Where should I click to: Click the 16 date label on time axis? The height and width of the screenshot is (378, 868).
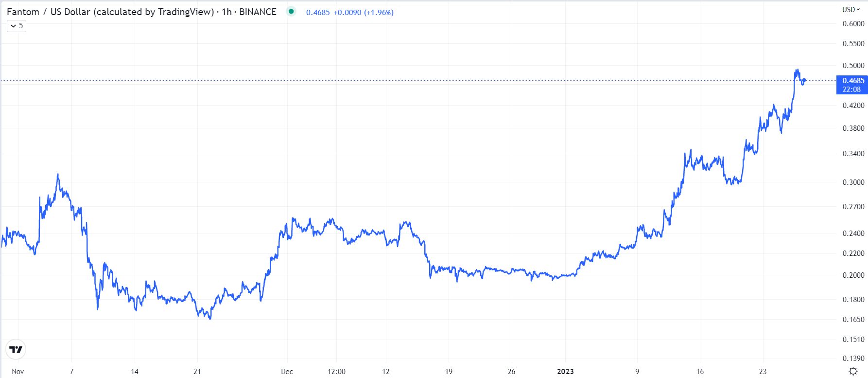pyautogui.click(x=700, y=372)
